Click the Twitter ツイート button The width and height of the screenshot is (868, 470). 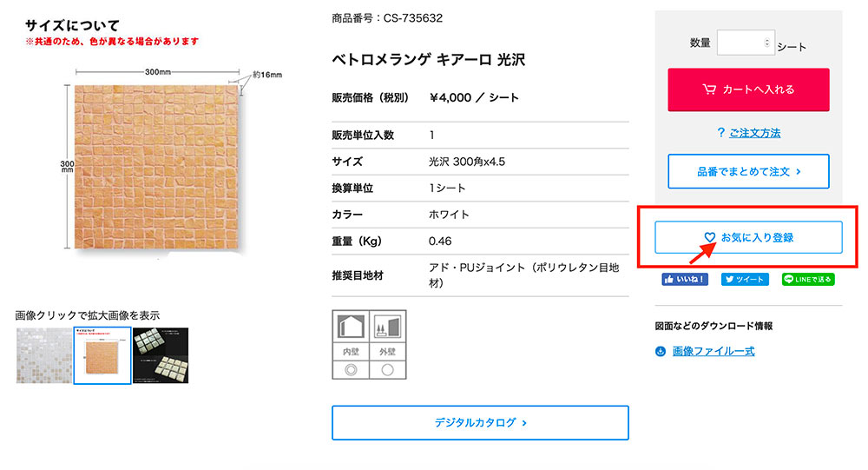[743, 280]
